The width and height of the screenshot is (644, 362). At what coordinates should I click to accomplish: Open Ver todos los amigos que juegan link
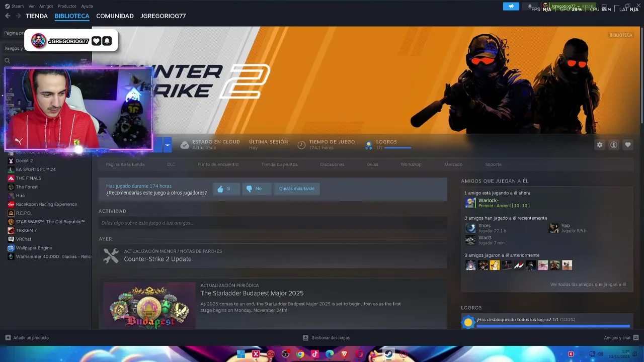pyautogui.click(x=588, y=285)
